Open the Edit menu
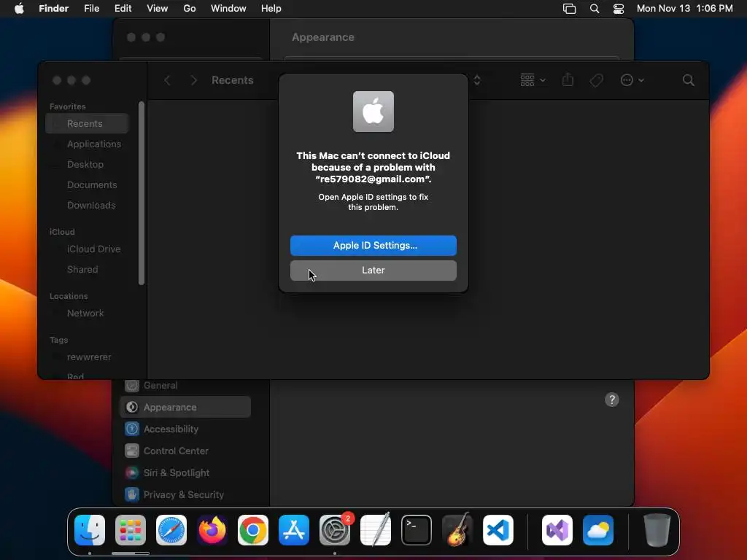The height and width of the screenshot is (560, 747). pyautogui.click(x=123, y=9)
